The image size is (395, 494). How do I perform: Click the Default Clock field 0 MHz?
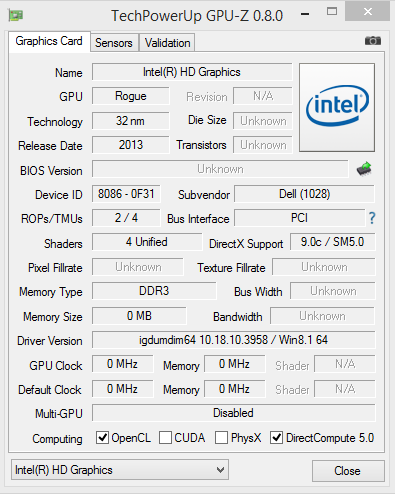pos(122,389)
